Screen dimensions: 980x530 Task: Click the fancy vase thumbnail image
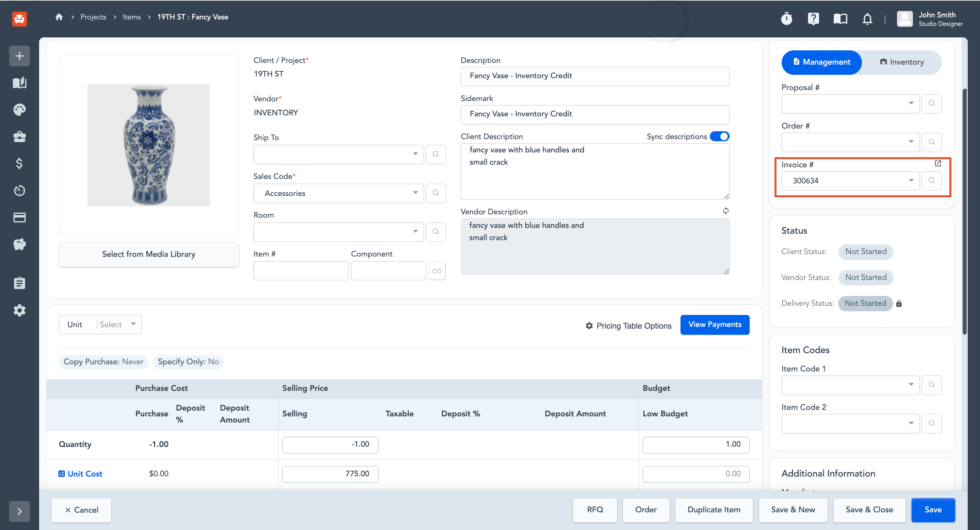[149, 145]
